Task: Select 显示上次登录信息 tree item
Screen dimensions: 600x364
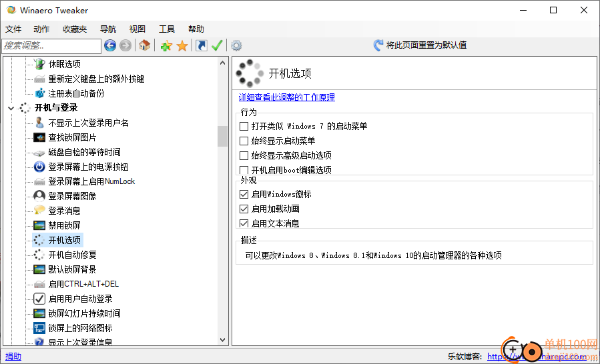Action: coord(80,342)
